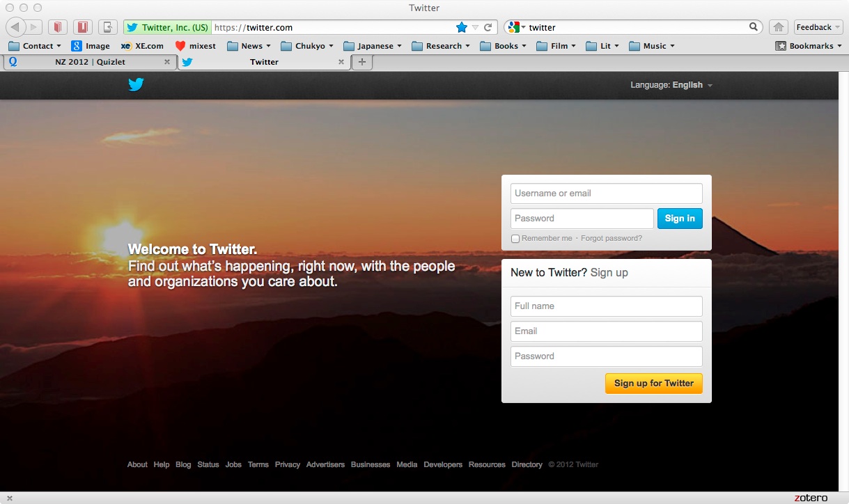Click the red book toolbar icon
Screen dimensions: 849x504
[58, 27]
